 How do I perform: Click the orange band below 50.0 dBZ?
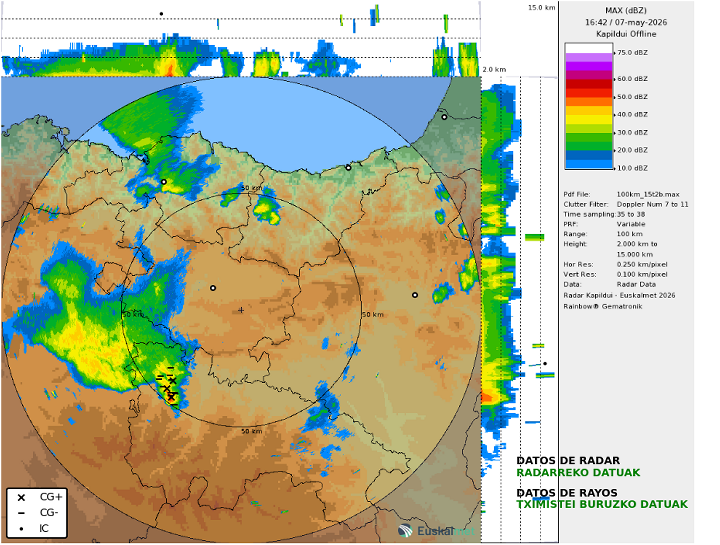point(589,102)
